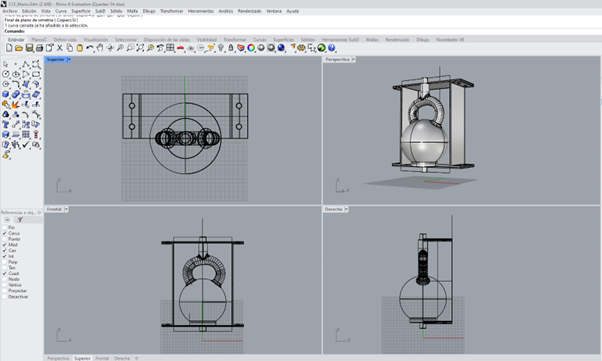Open the Perspectiva viewport dropdown arrow
This screenshot has height=361, width=602.
(354, 60)
